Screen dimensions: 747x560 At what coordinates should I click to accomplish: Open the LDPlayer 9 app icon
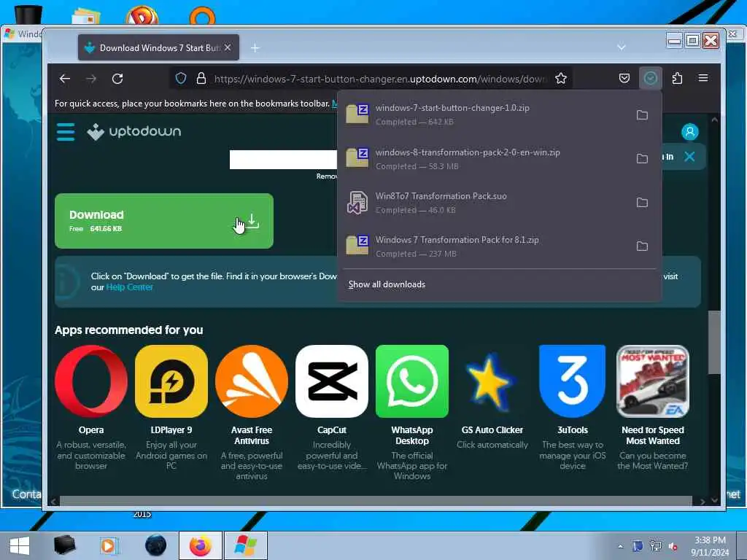(x=171, y=381)
